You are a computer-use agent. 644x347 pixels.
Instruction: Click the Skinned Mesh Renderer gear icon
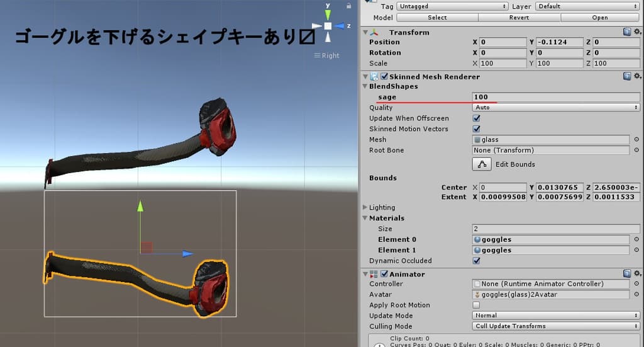(x=636, y=76)
